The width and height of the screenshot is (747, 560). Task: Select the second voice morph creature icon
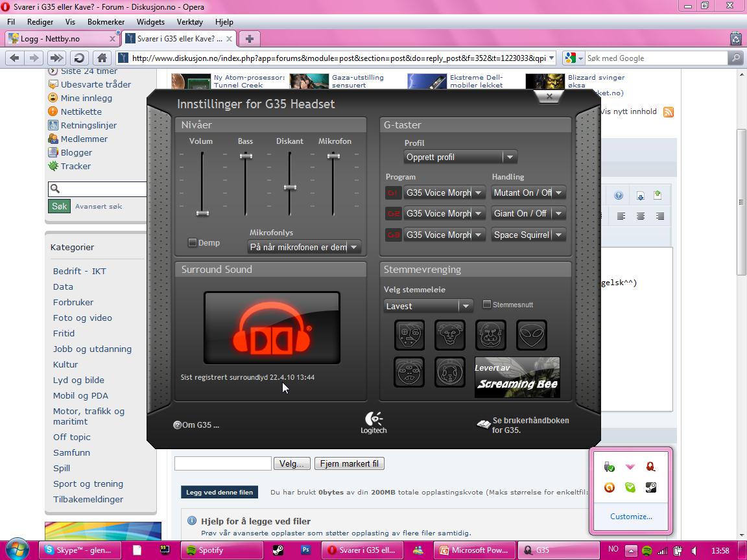click(x=450, y=334)
